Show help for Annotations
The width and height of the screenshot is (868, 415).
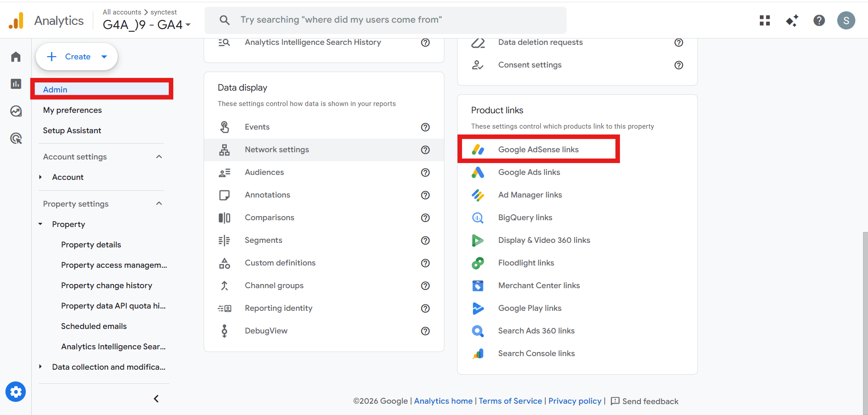point(425,195)
